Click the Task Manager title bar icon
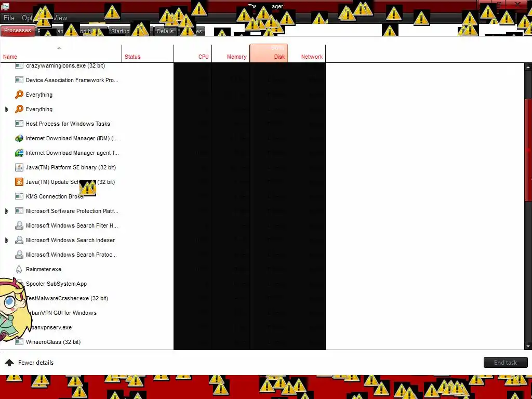The height and width of the screenshot is (399, 532). coord(5,6)
